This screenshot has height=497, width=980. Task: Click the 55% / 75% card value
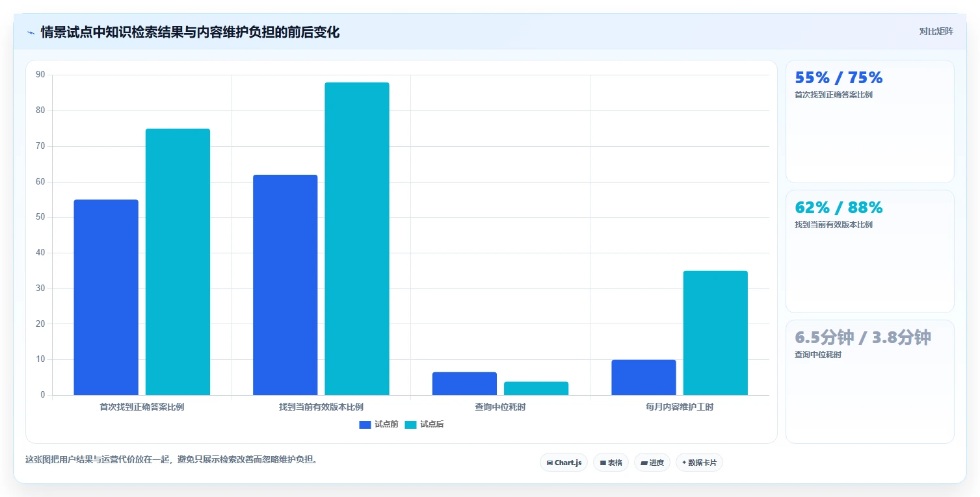pyautogui.click(x=839, y=78)
